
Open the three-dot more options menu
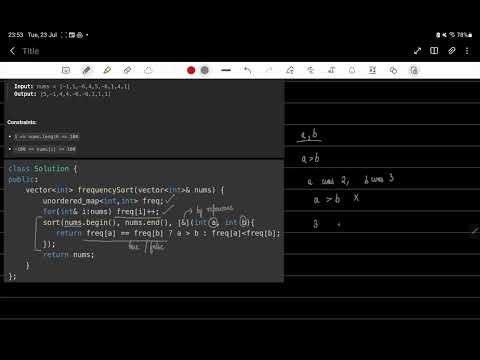pos(467,51)
